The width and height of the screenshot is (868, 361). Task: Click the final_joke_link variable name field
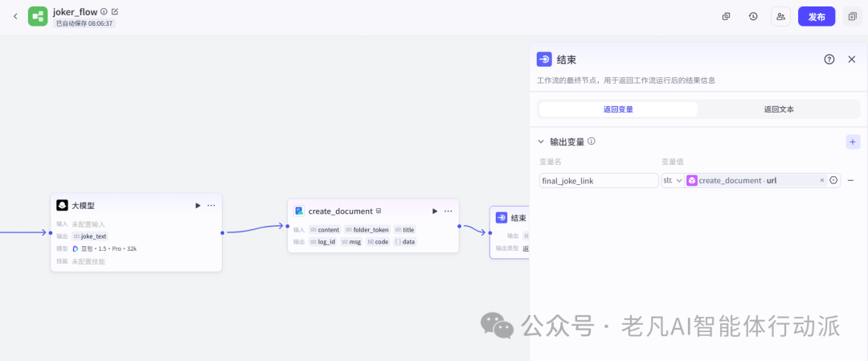[x=599, y=180]
